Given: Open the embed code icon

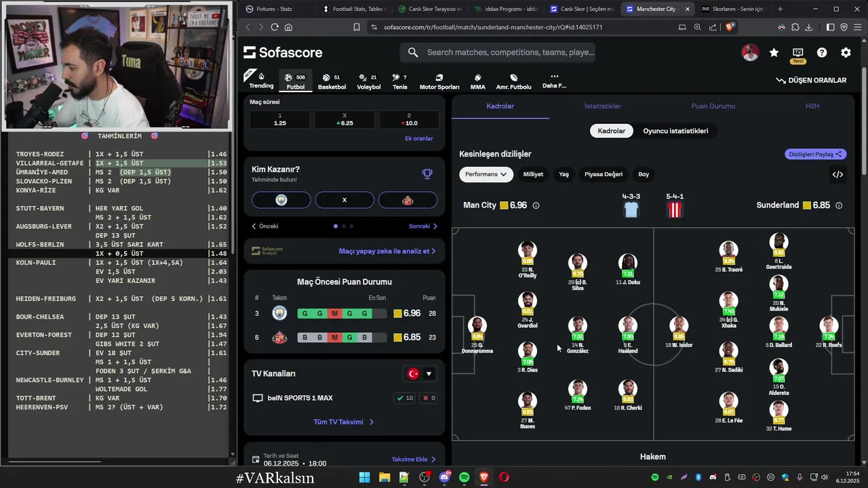Looking at the screenshot, I should 837,174.
